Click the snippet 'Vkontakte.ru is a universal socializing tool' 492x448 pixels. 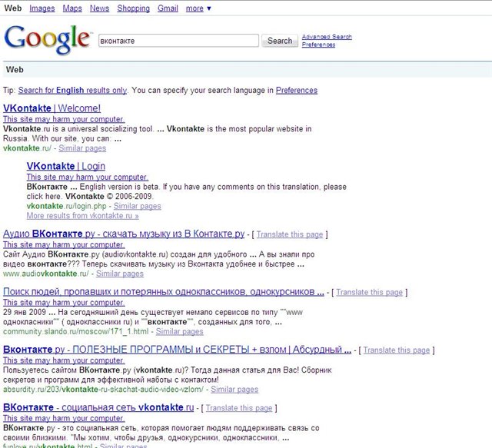tap(78, 129)
